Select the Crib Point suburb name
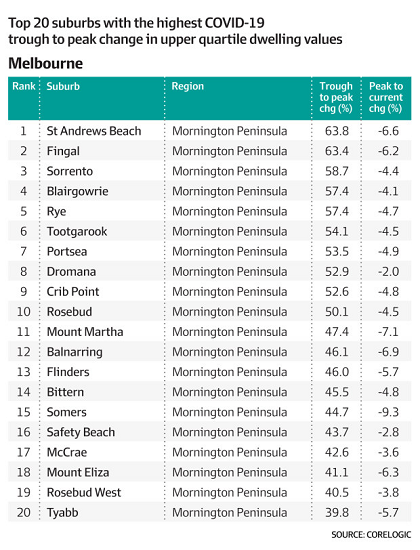 [x=73, y=291]
